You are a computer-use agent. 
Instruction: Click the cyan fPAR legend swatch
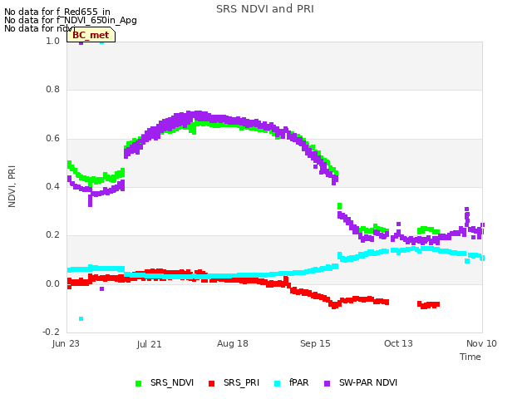[x=278, y=384]
